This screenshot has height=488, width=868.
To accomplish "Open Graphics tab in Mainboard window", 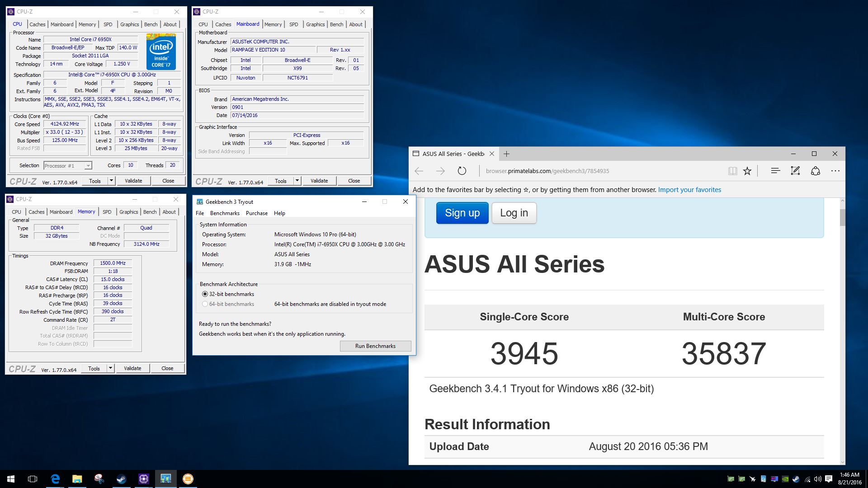I will coord(316,24).
